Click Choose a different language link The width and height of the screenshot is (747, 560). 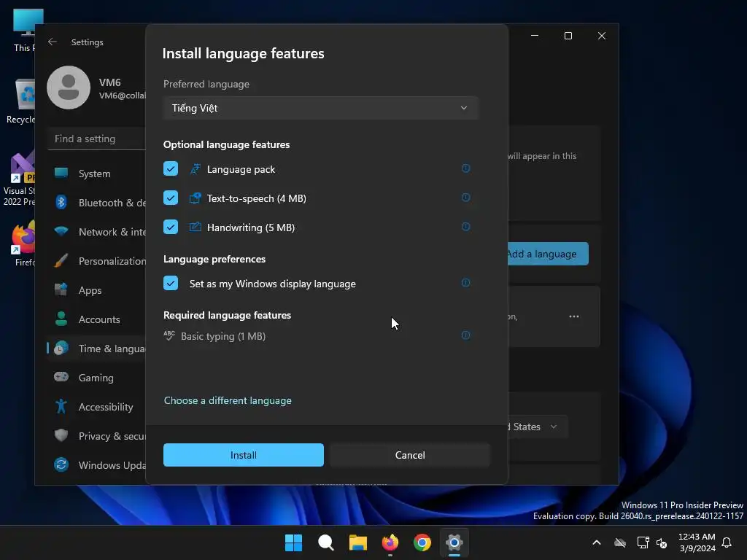point(228,400)
